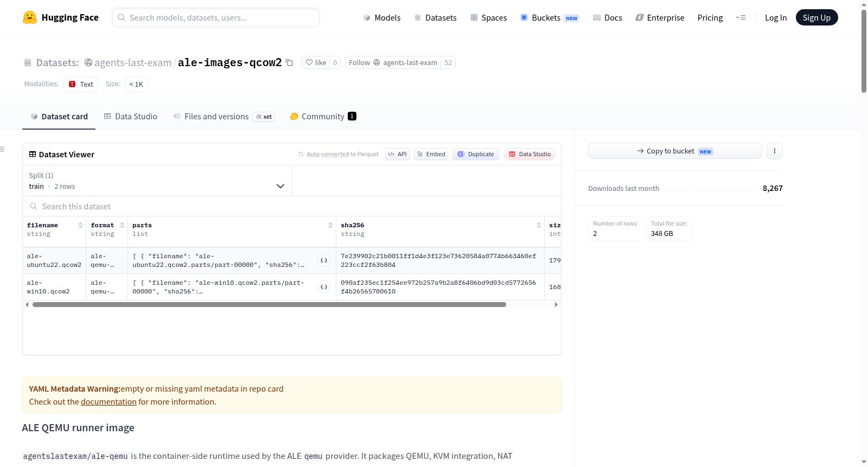Open the documentation link in warning
Viewport: 868px width, 467px height.
[108, 402]
